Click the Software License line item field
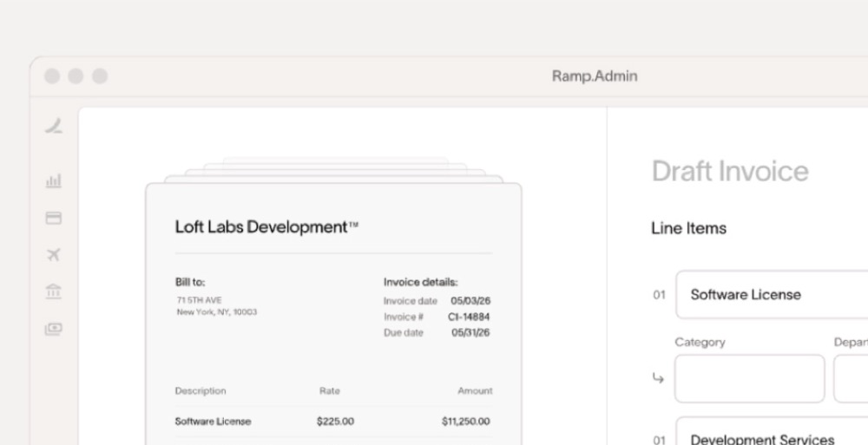This screenshot has width=868, height=445. [772, 294]
